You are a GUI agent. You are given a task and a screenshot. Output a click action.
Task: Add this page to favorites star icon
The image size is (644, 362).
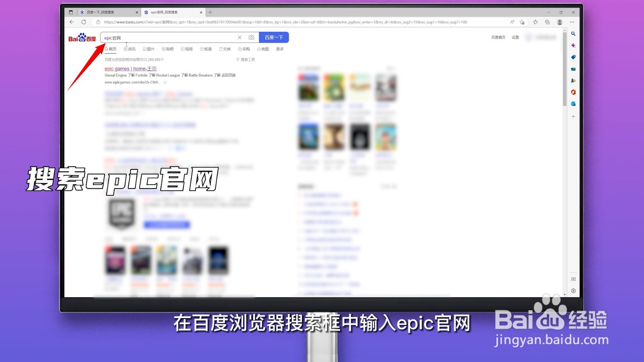522,22
